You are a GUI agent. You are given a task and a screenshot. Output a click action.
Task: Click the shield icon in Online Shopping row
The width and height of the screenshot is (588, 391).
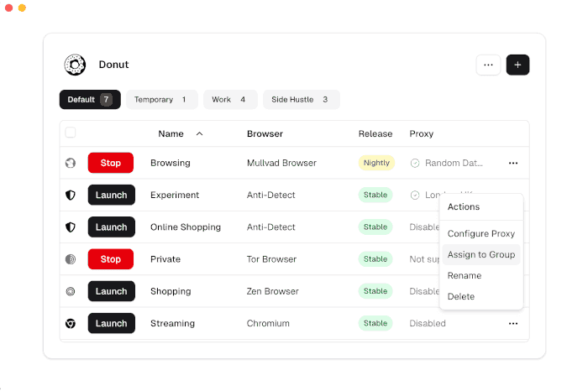(71, 227)
